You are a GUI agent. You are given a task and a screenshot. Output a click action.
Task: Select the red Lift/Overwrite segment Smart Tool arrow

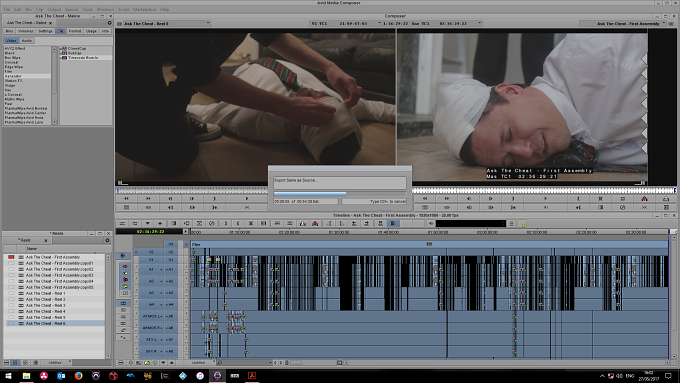point(125,266)
